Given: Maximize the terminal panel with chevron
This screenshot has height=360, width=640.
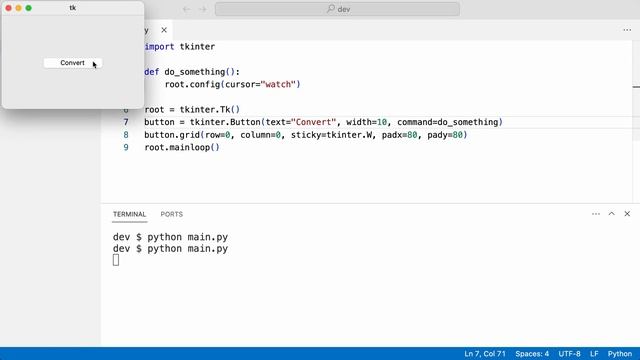Looking at the screenshot, I should click(x=611, y=214).
